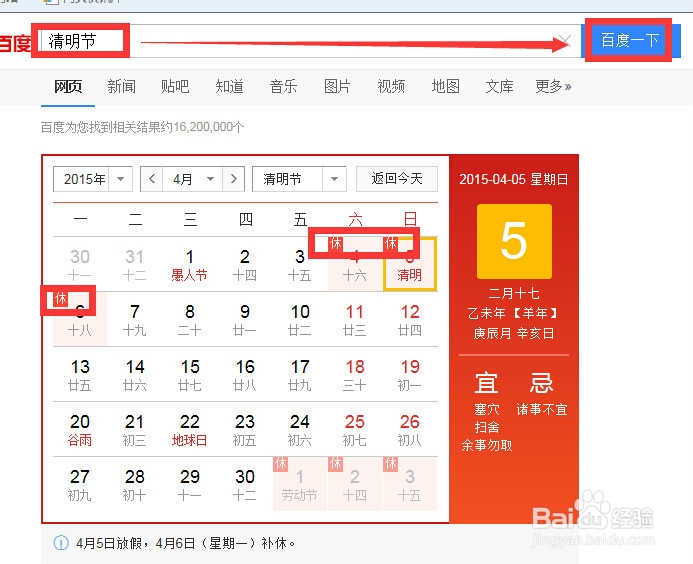Select April 30 十二 date cell

(x=245, y=484)
